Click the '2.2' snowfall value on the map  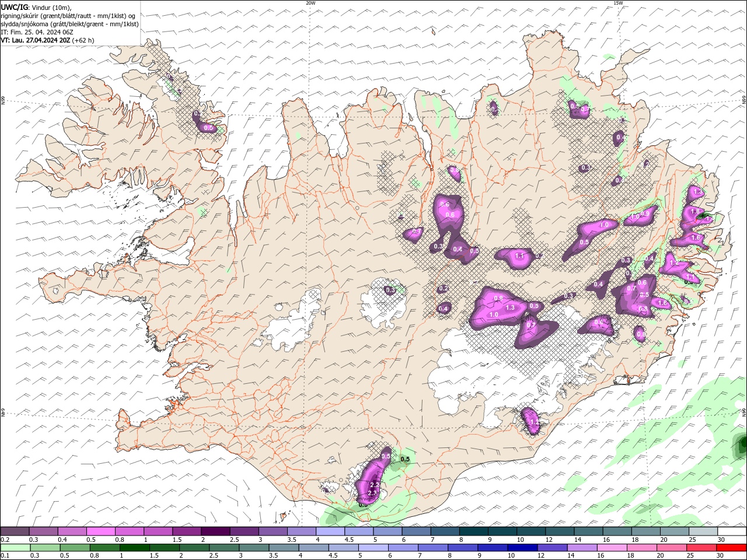(375, 485)
